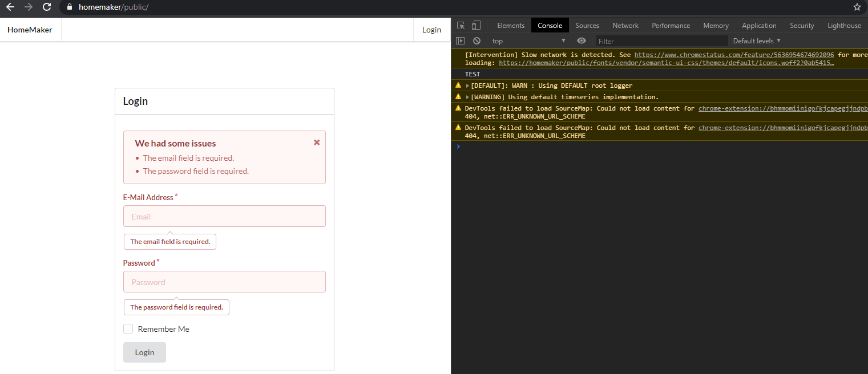
Task: Open the 'top' JavaScript context dropdown
Action: coord(528,40)
